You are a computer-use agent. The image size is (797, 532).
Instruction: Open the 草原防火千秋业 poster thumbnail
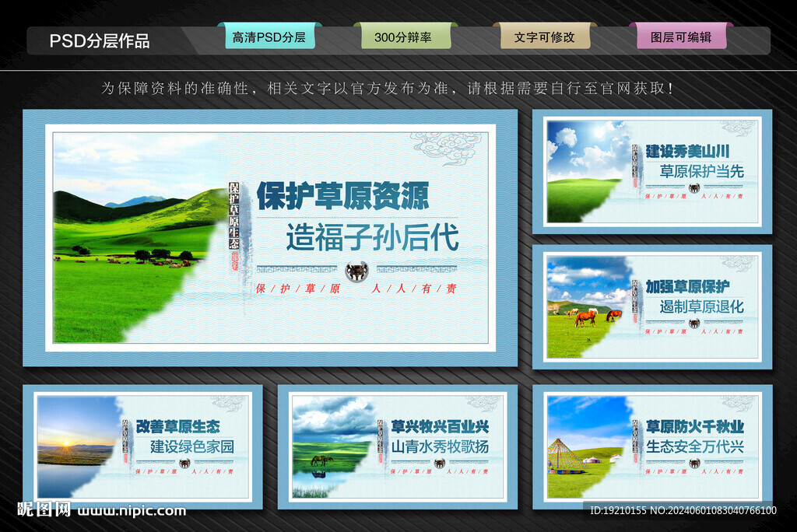click(x=652, y=446)
